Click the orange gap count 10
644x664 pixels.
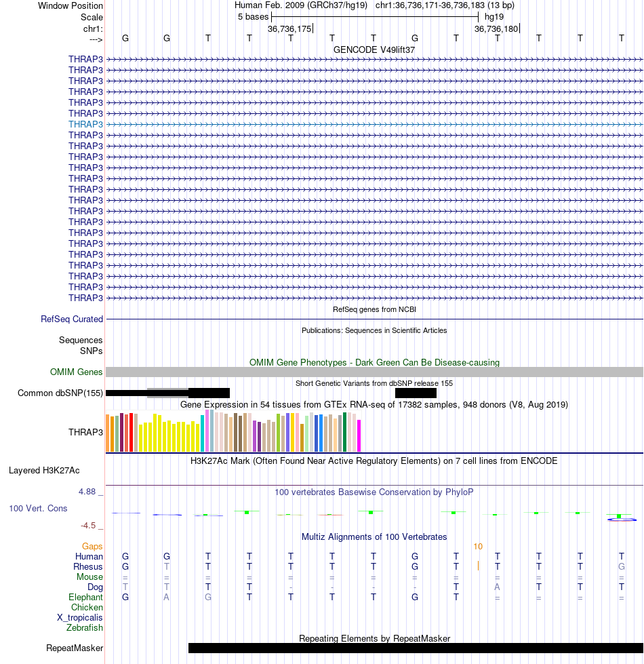[x=478, y=546]
